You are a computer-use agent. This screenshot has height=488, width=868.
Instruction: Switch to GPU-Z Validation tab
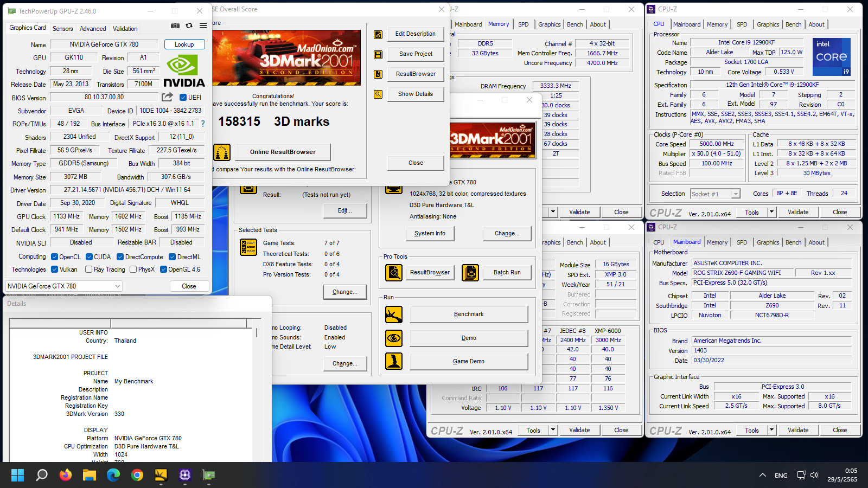[125, 29]
